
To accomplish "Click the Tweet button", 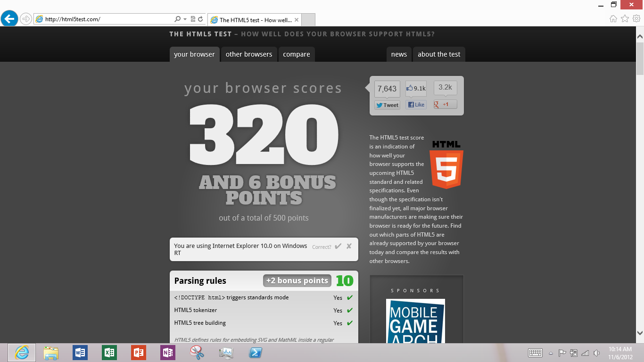I will [x=387, y=105].
